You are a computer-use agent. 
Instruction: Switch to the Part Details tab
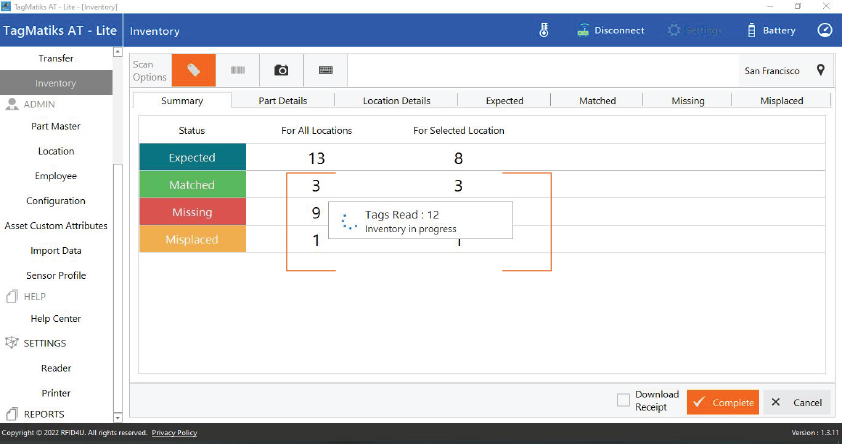[x=282, y=101]
